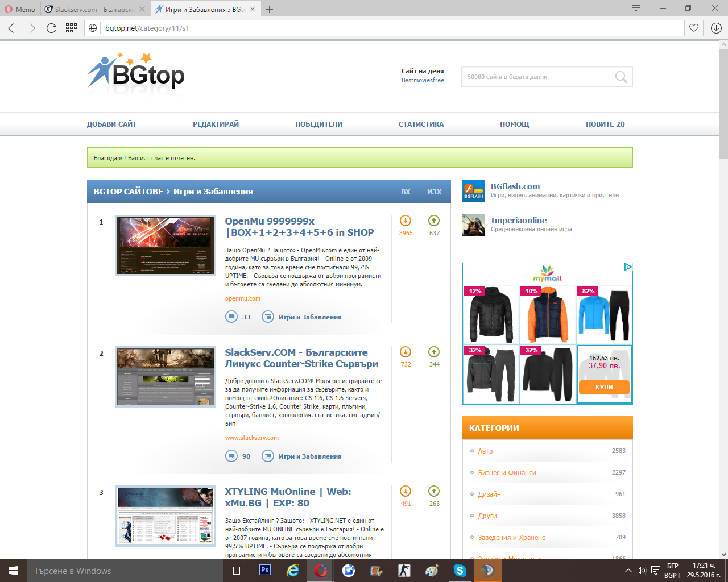Go forward with the browser forward arrow
Screen dimensions: 728x582
(x=32, y=28)
